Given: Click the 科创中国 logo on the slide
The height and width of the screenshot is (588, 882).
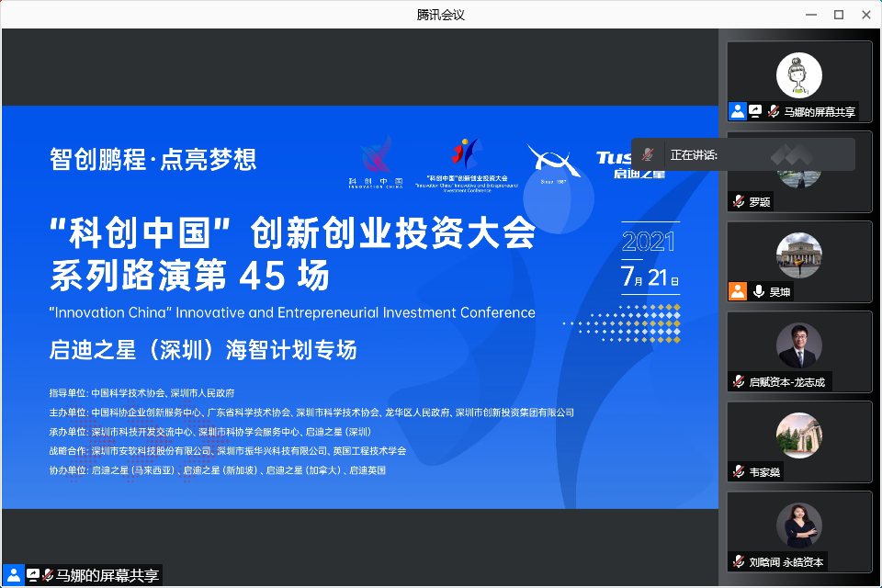Looking at the screenshot, I should click(x=376, y=162).
